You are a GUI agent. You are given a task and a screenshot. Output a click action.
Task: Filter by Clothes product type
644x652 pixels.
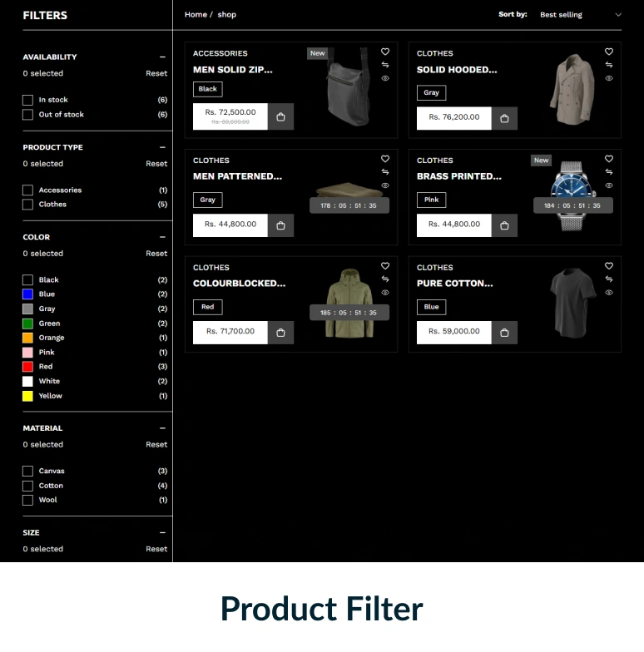[28, 205]
